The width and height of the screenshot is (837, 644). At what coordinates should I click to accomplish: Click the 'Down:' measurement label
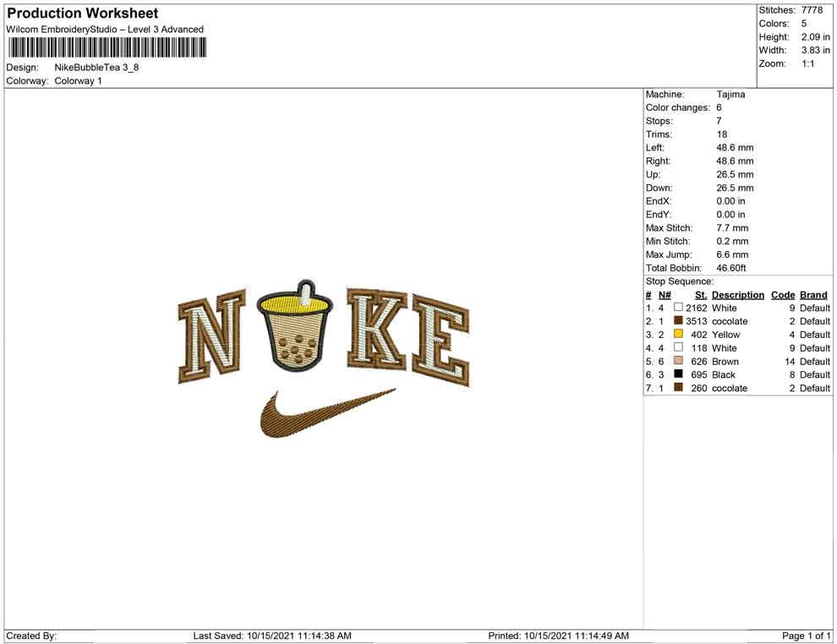(659, 188)
